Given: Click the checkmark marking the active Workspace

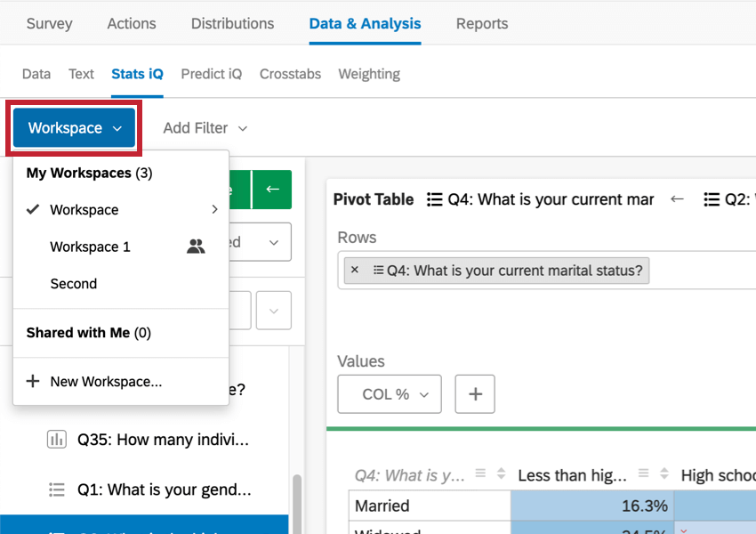Looking at the screenshot, I should click(33, 209).
